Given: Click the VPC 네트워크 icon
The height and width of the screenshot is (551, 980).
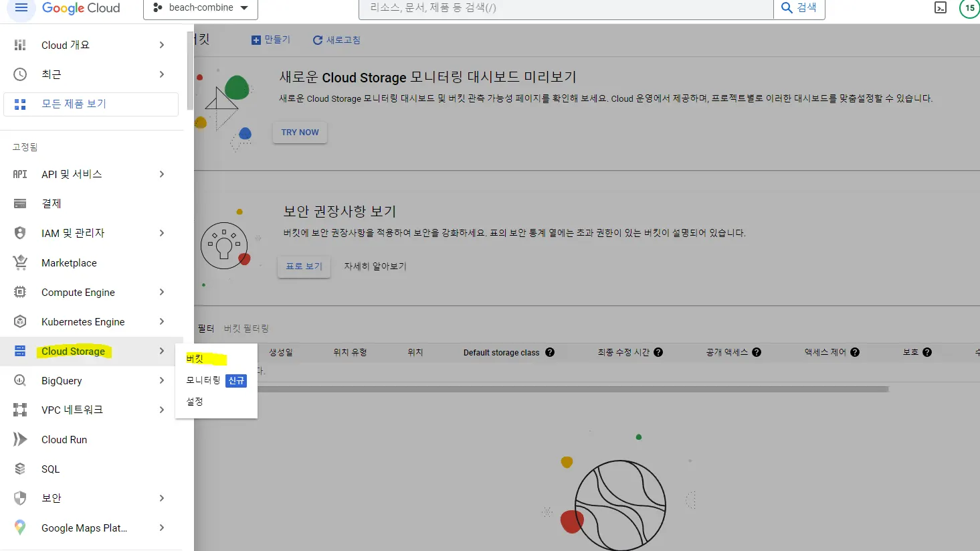Looking at the screenshot, I should tap(20, 410).
